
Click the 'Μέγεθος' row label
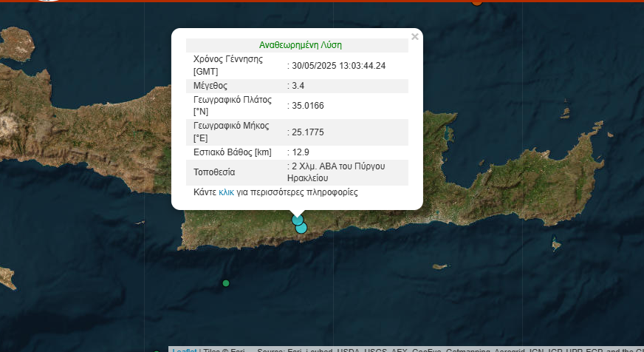[x=210, y=86]
